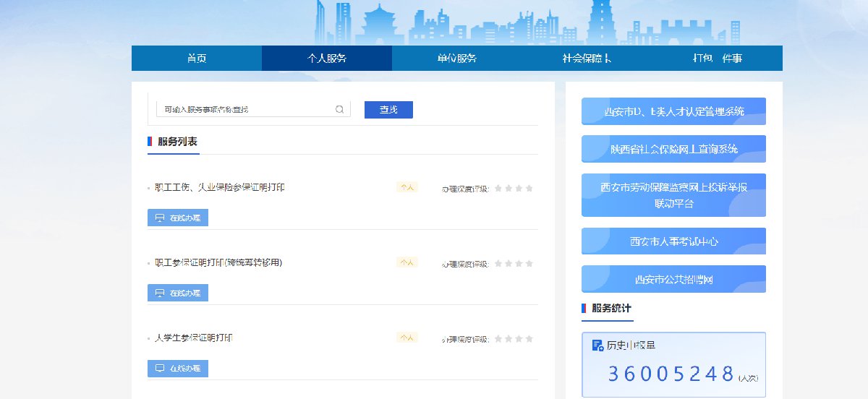This screenshot has width=868, height=399.
Task: Click second rating star for 大学生参保证明打印
Action: [508, 339]
